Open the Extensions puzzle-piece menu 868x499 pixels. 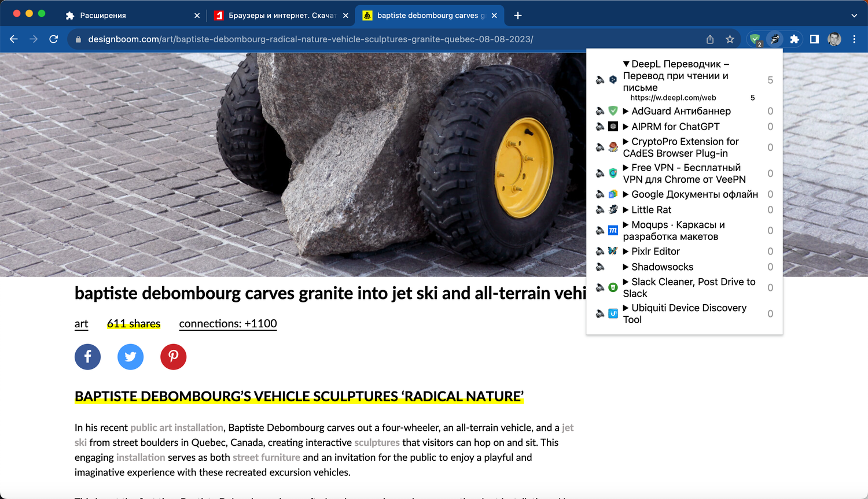pyautogui.click(x=795, y=39)
